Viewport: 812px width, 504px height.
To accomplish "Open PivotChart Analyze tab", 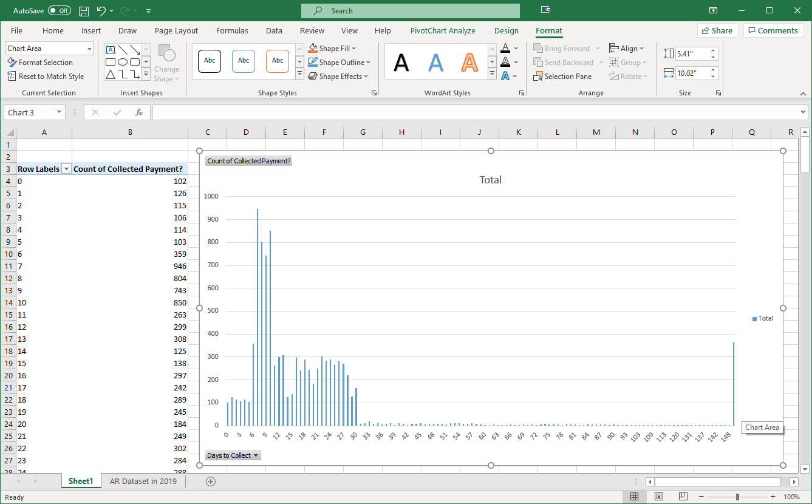I will point(443,30).
